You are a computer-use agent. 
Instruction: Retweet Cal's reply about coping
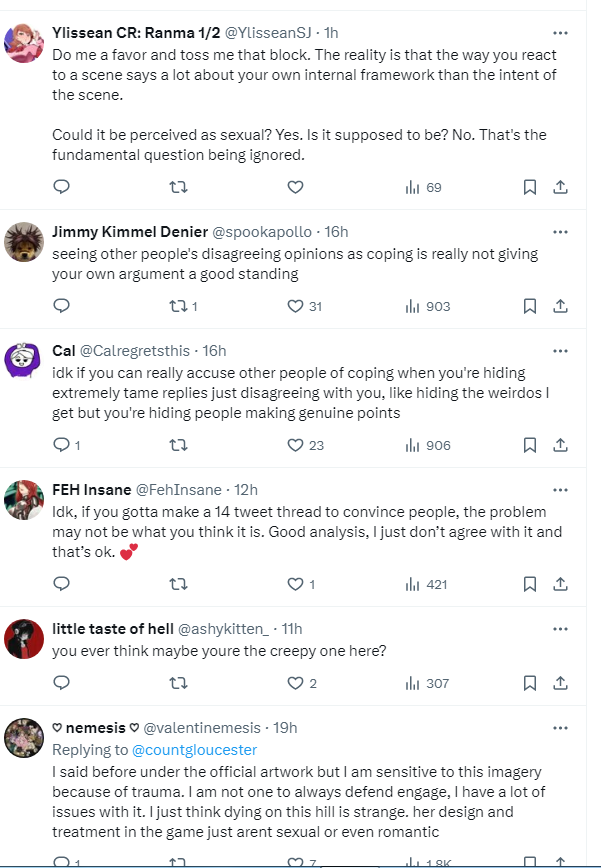[x=178, y=445]
